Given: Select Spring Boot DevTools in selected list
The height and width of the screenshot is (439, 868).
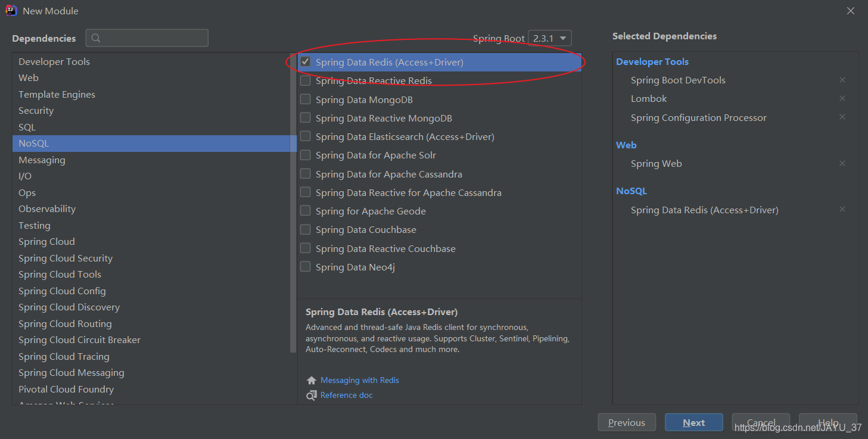Looking at the screenshot, I should pyautogui.click(x=678, y=80).
